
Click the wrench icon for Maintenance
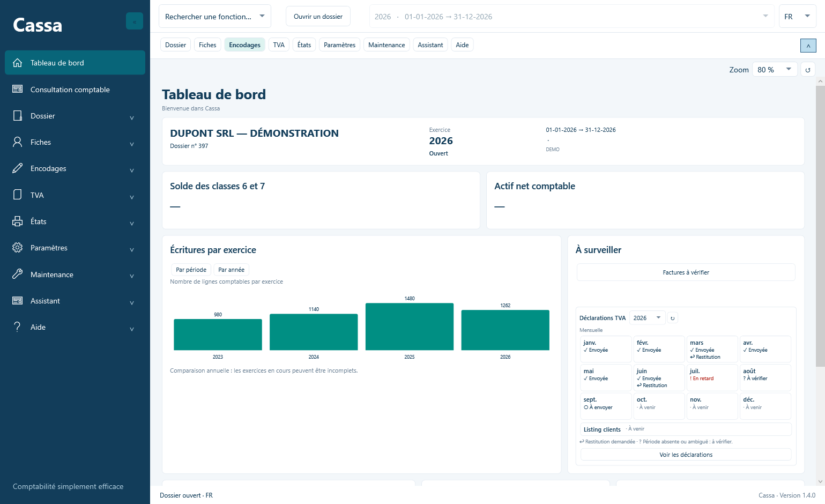[18, 274]
